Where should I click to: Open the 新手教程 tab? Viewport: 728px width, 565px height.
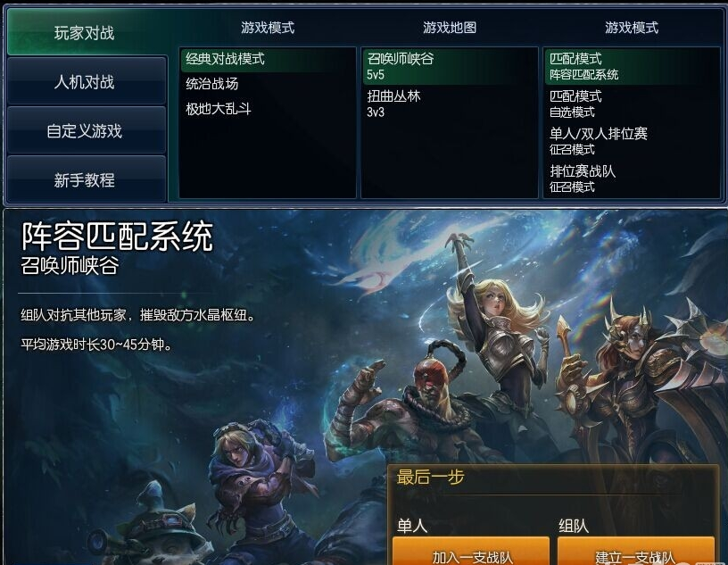(86, 179)
